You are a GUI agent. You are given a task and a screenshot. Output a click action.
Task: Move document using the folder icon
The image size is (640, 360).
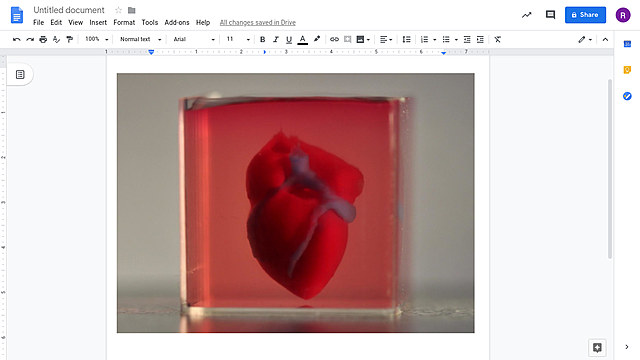pyautogui.click(x=131, y=10)
